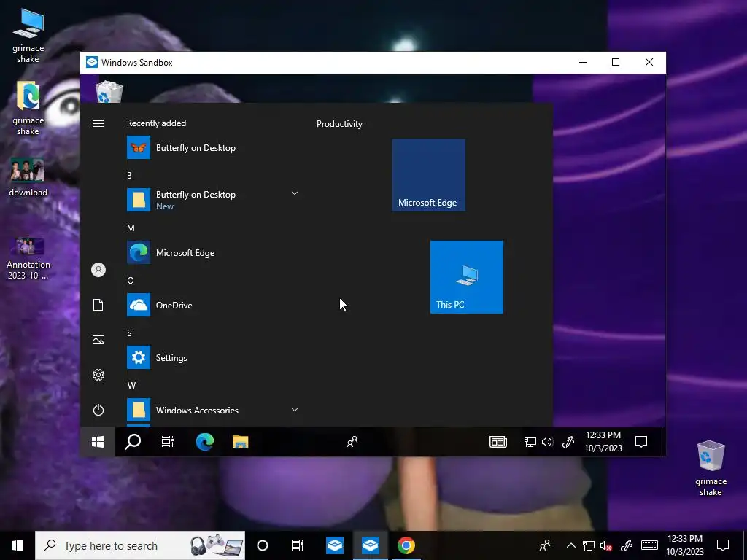This screenshot has height=560, width=747.
Task: Click the letter S section header
Action: click(x=129, y=332)
